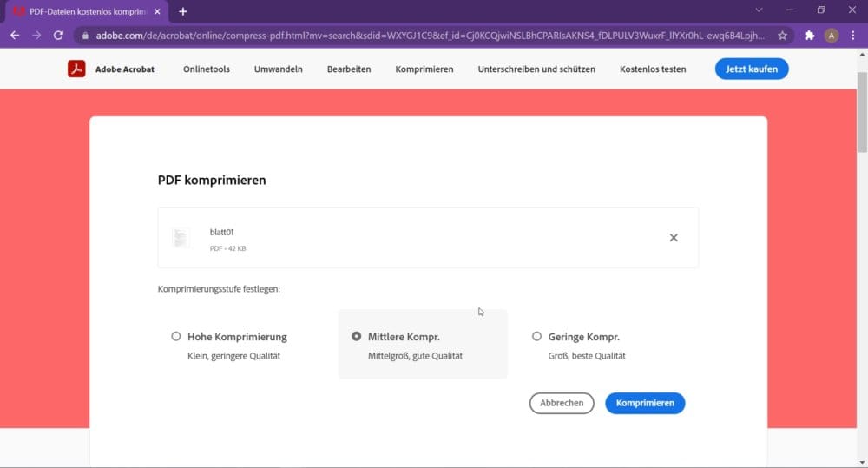This screenshot has height=468, width=868.
Task: Remove blatt01 file with the X icon
Action: (674, 238)
